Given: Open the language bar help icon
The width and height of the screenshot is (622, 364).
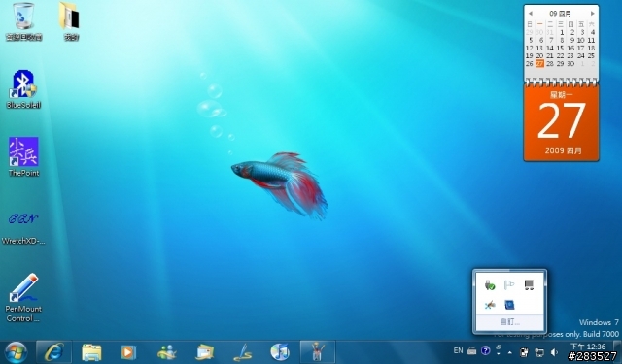Looking at the screenshot, I should click(x=485, y=351).
